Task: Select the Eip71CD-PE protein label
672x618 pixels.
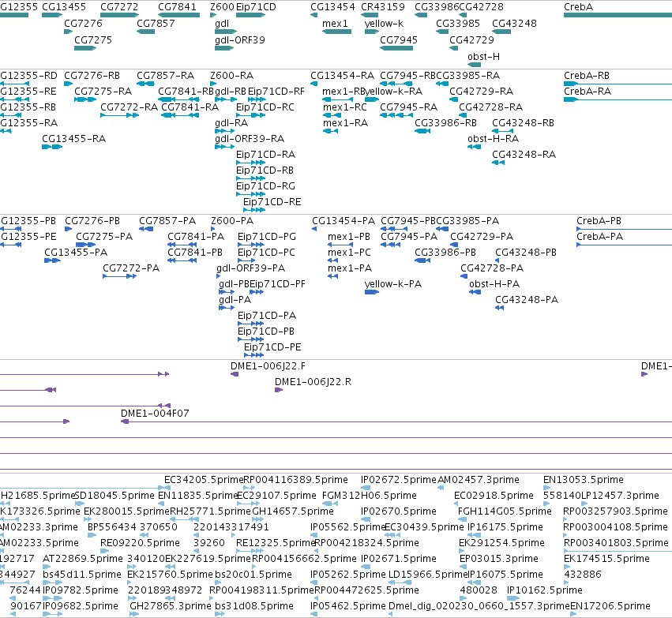Action: pyautogui.click(x=272, y=347)
